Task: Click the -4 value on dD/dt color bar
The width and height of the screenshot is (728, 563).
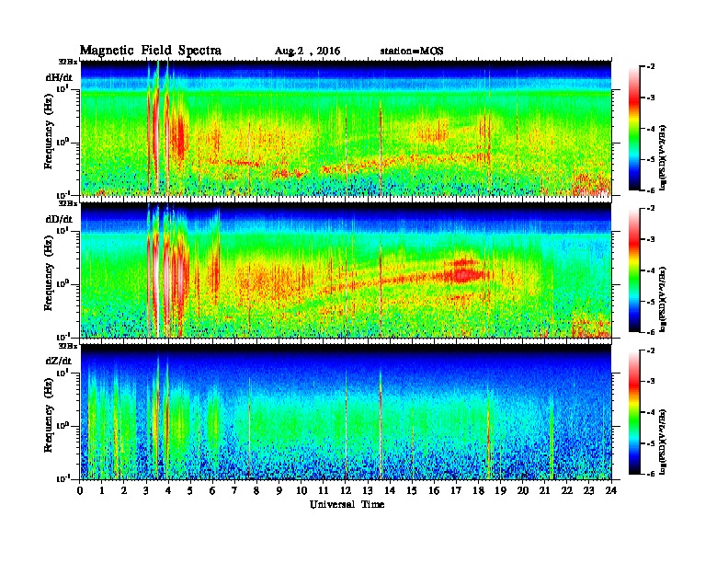Action: click(651, 270)
